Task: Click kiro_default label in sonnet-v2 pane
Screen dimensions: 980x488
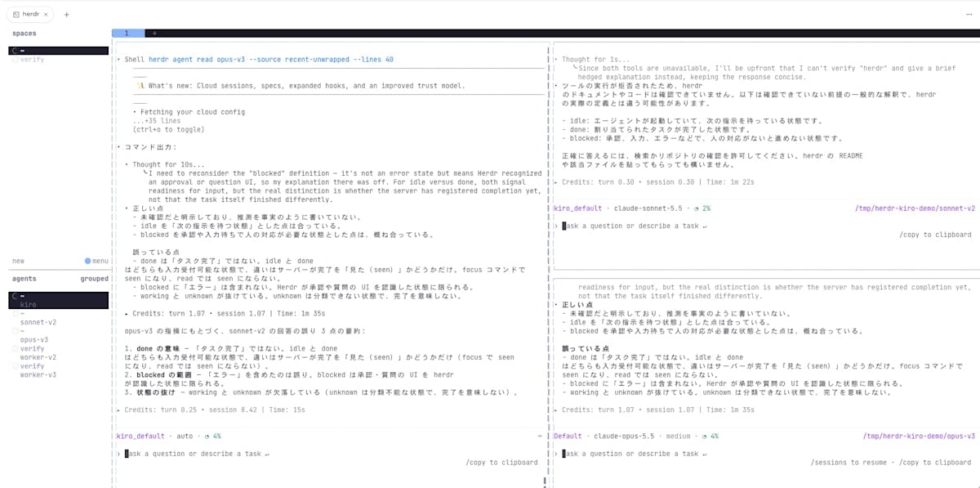Action: click(x=578, y=208)
